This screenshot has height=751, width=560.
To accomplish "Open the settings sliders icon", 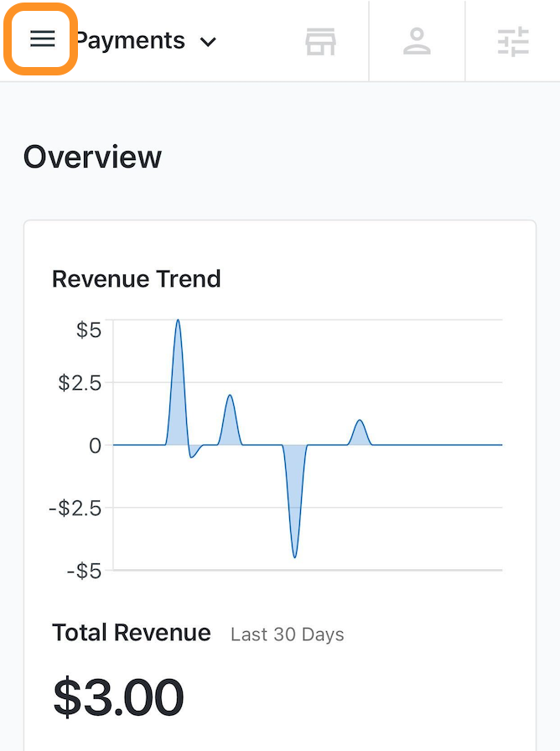I will 513,42.
